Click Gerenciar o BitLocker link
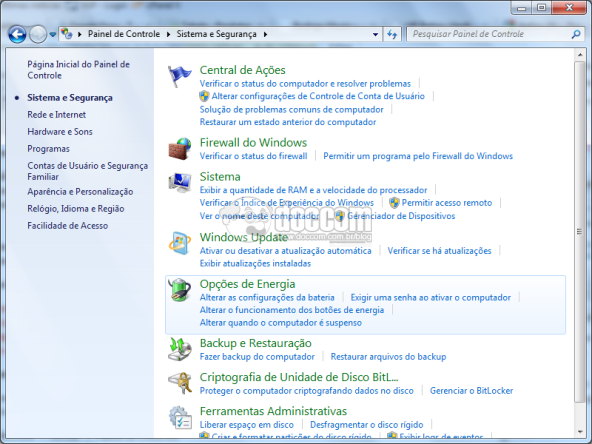The image size is (592, 444). 472,391
